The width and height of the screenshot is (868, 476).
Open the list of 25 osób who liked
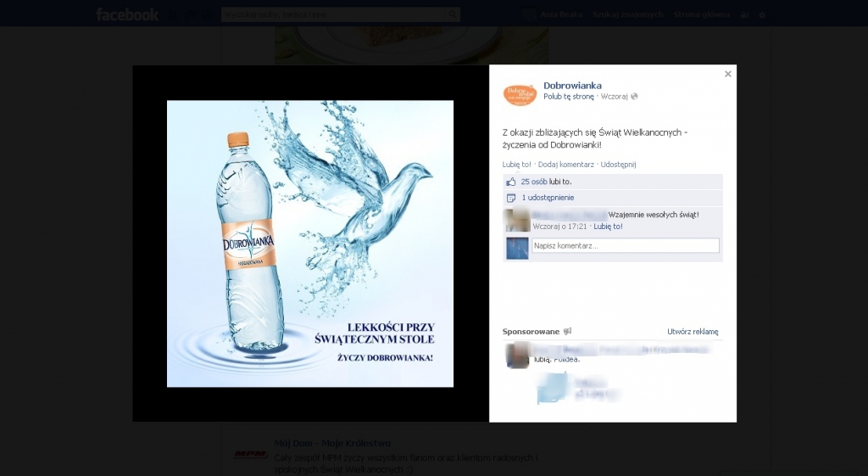[534, 182]
